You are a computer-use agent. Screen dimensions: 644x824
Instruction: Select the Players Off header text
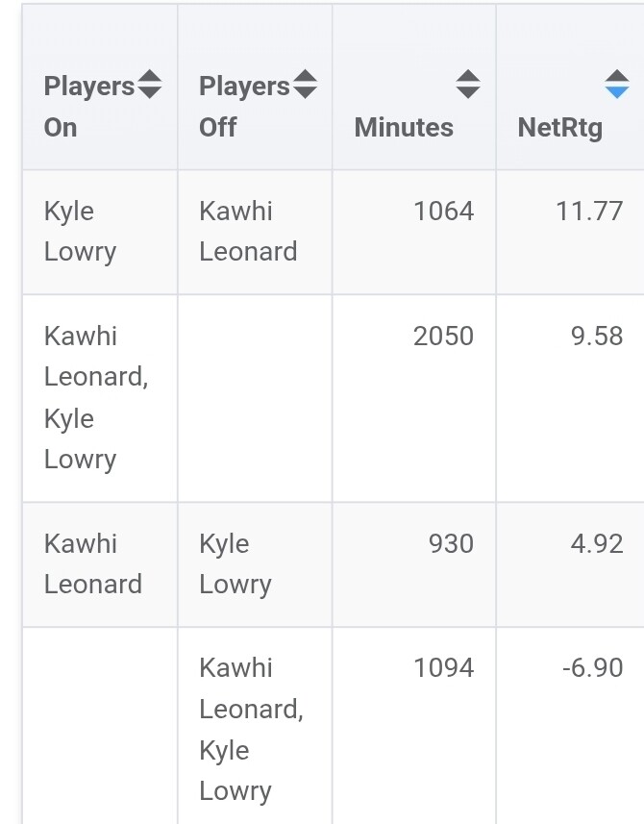pyautogui.click(x=243, y=107)
